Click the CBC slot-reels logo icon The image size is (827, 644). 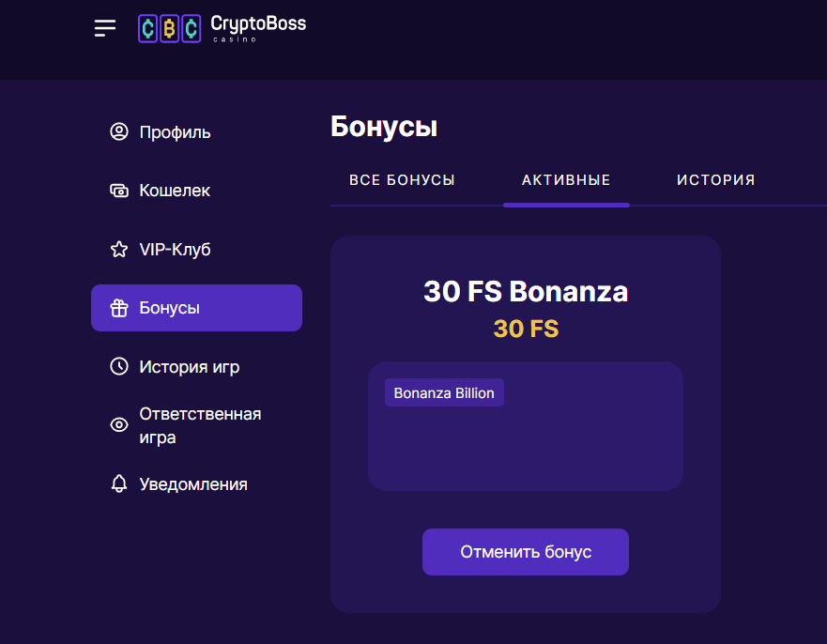(169, 28)
